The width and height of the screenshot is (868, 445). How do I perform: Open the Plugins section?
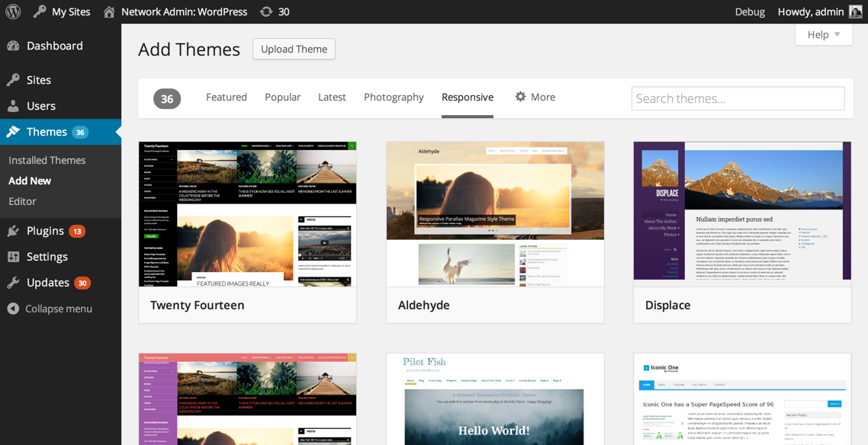45,231
